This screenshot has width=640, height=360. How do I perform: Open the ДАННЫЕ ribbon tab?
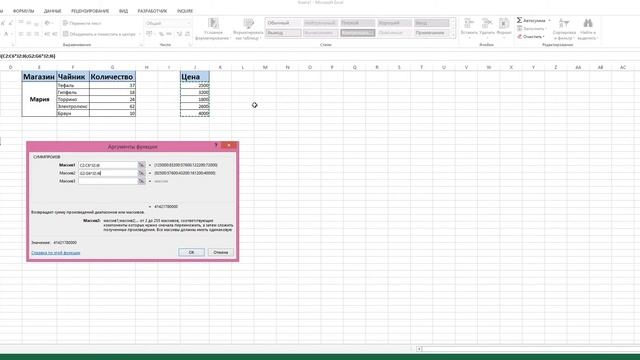pos(53,11)
